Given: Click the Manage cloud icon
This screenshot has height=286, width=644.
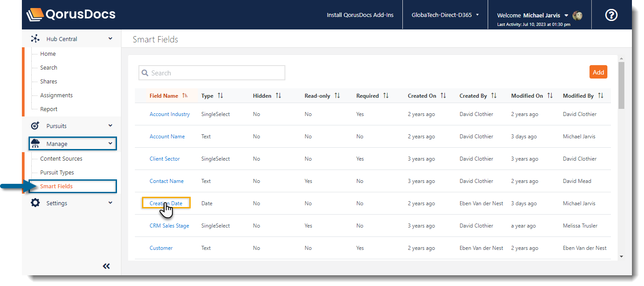Looking at the screenshot, I should (36, 143).
